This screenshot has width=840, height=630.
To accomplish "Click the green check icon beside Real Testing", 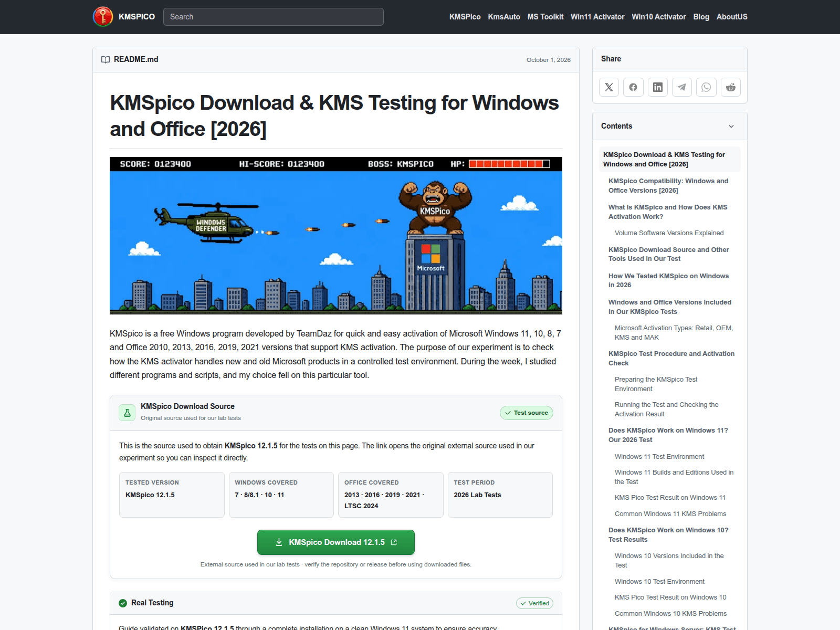I will [x=123, y=603].
